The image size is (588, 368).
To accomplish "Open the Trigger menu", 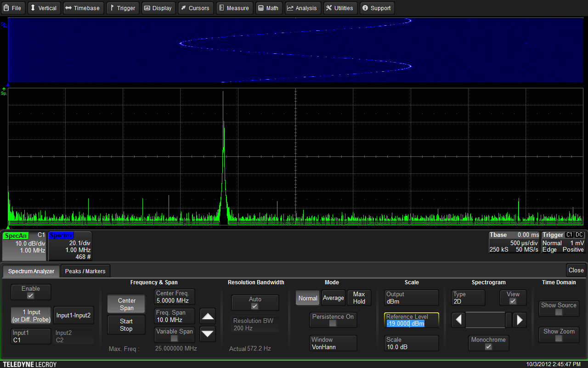I will (122, 8).
